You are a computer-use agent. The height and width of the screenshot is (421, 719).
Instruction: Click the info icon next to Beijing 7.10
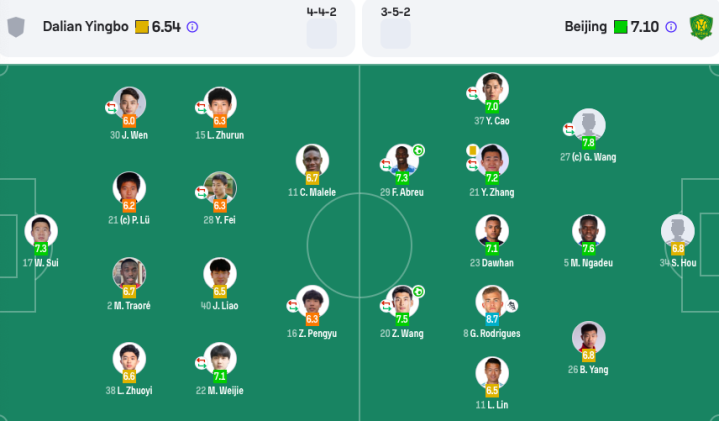[x=671, y=27]
